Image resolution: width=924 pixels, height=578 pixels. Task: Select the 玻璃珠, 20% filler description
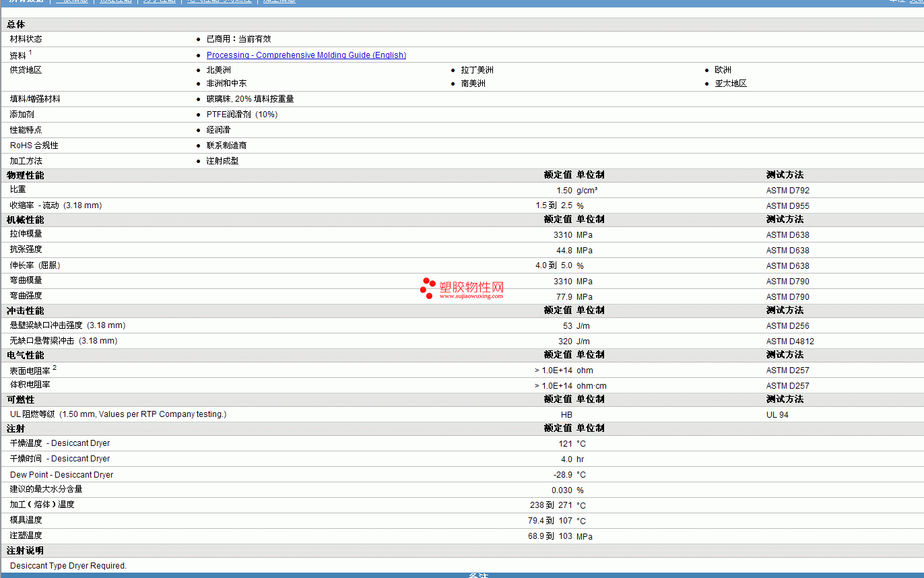[250, 99]
